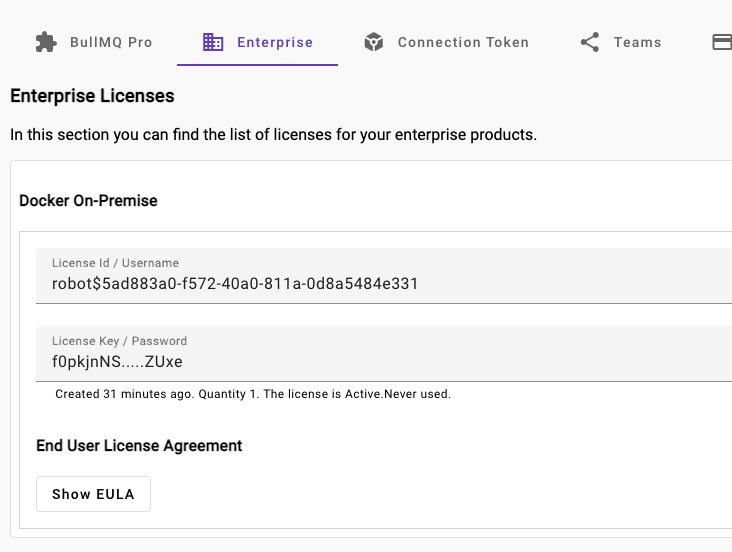Click the masked key value f0pkjnNS.....ZUxe
The image size is (732, 552).
pyautogui.click(x=117, y=362)
